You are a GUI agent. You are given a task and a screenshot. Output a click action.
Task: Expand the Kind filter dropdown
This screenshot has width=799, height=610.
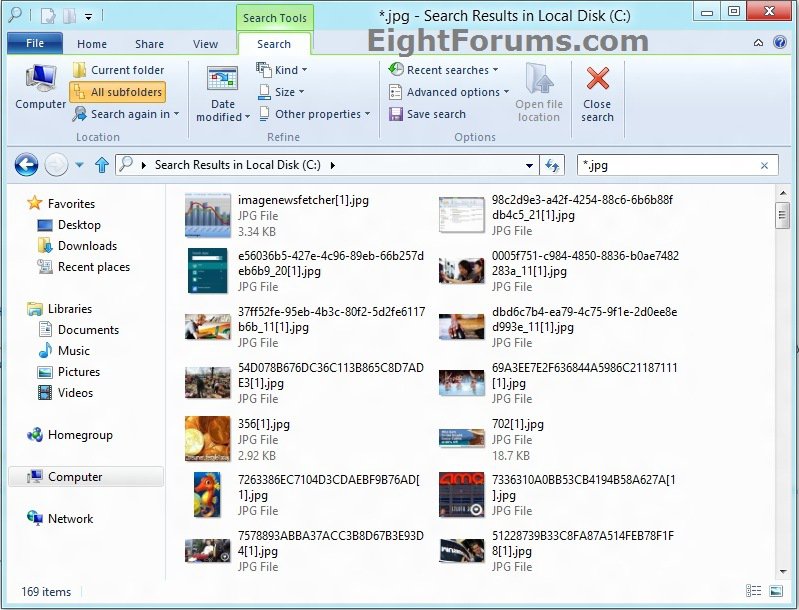pos(283,70)
